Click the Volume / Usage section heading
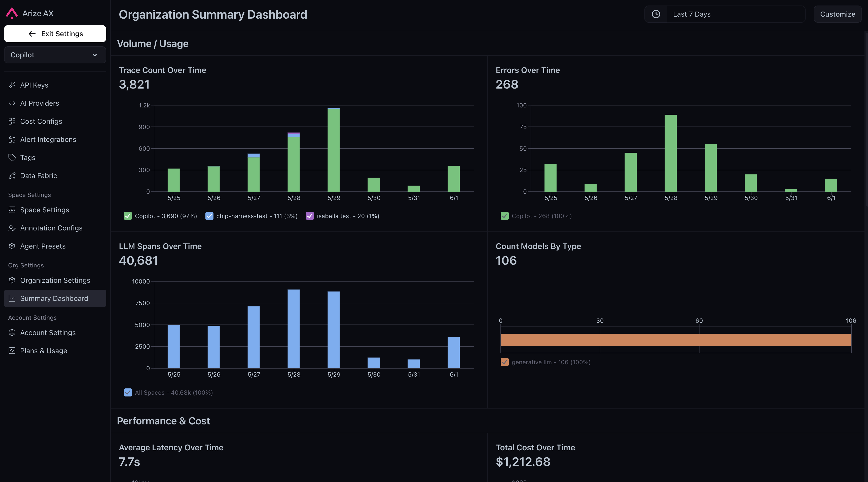The height and width of the screenshot is (482, 868). tap(153, 44)
